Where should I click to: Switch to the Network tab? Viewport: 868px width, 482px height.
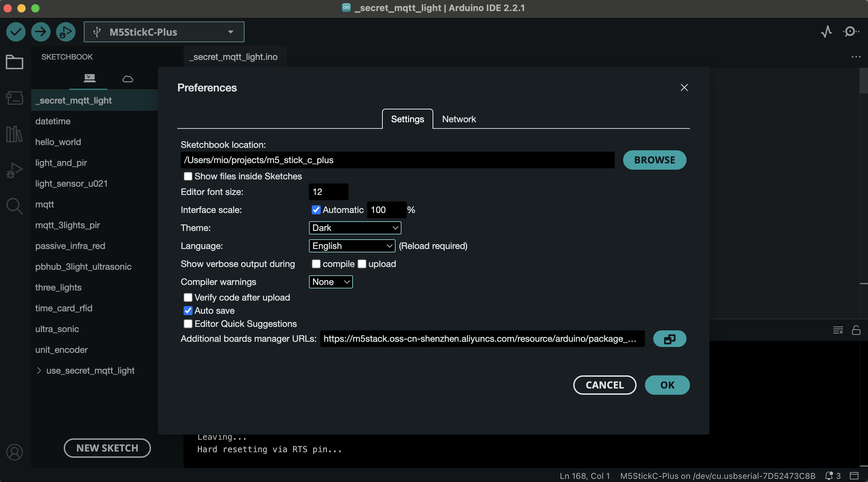pos(459,119)
